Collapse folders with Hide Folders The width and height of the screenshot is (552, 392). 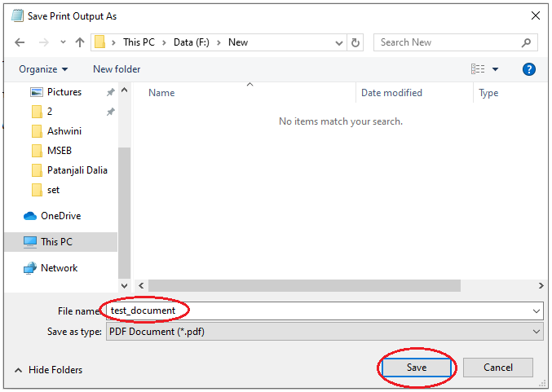click(49, 370)
